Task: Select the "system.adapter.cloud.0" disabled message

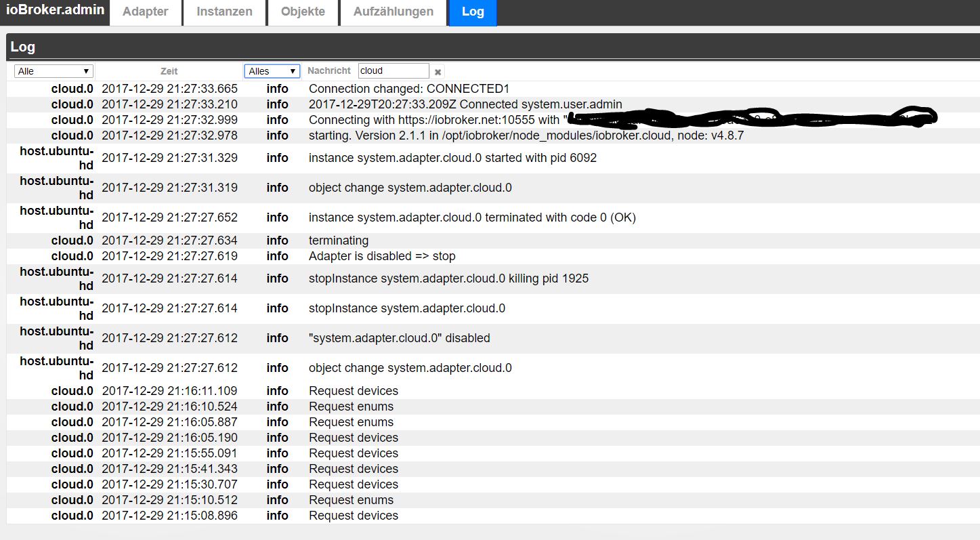Action: click(x=399, y=338)
